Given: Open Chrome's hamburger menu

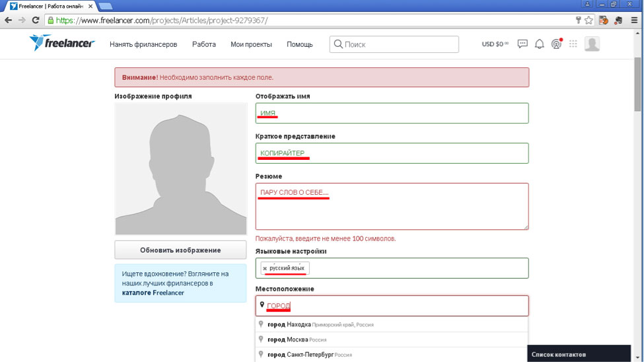Looking at the screenshot, I should (634, 20).
